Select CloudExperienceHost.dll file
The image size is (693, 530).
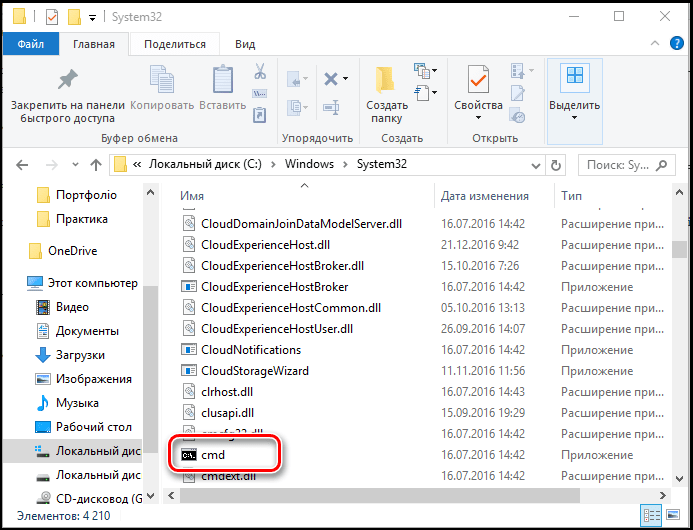(265, 245)
